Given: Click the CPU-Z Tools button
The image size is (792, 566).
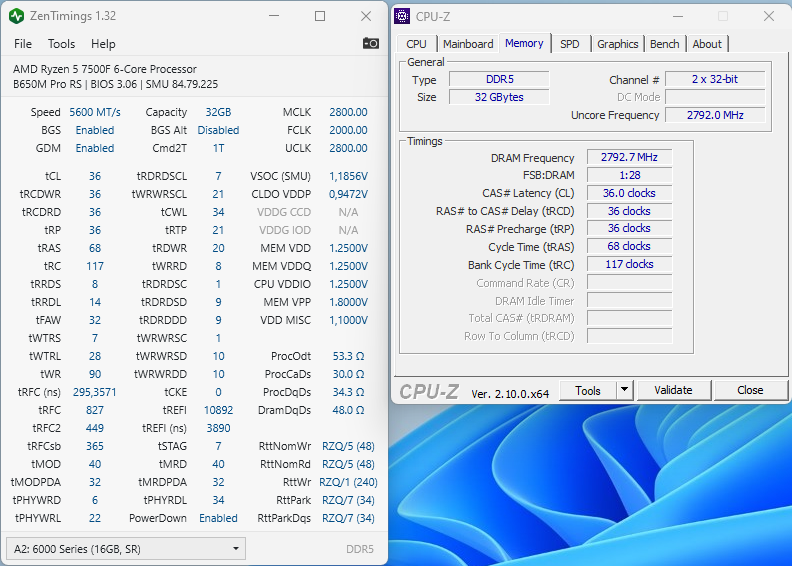Looking at the screenshot, I should pos(588,390).
